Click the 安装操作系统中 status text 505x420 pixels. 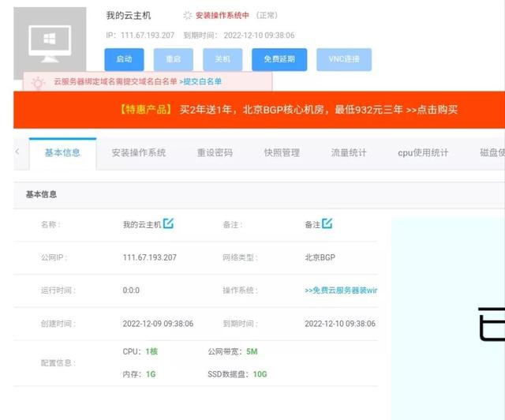[223, 16]
